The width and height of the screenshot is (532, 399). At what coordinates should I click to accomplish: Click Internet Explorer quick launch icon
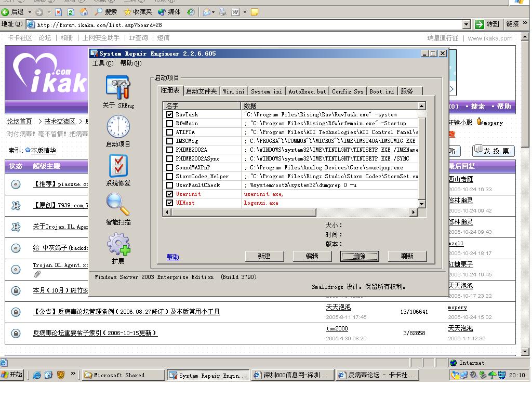coord(37,375)
